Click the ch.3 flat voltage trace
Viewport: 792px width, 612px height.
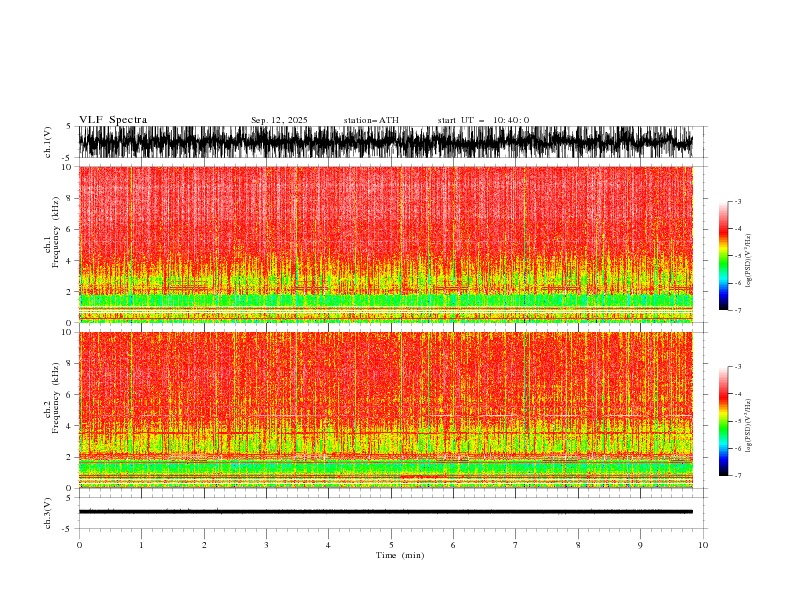click(x=385, y=512)
